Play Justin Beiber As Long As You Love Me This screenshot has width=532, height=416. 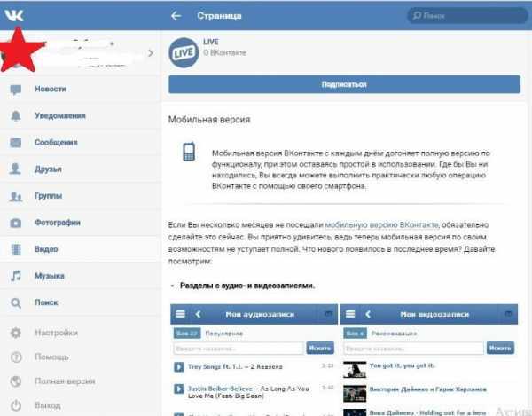(x=179, y=389)
